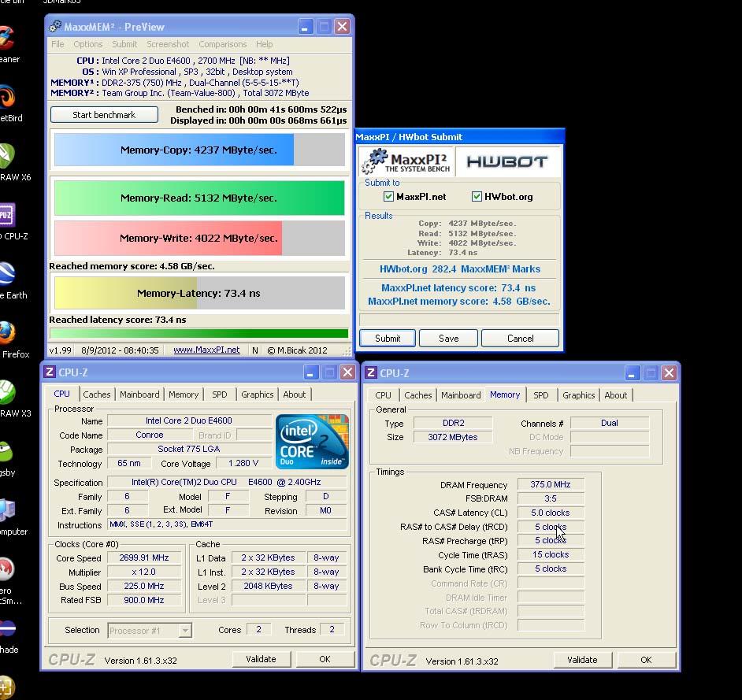Image resolution: width=742 pixels, height=700 pixels.
Task: Close the right CPU-Z Memory window
Action: 669,373
